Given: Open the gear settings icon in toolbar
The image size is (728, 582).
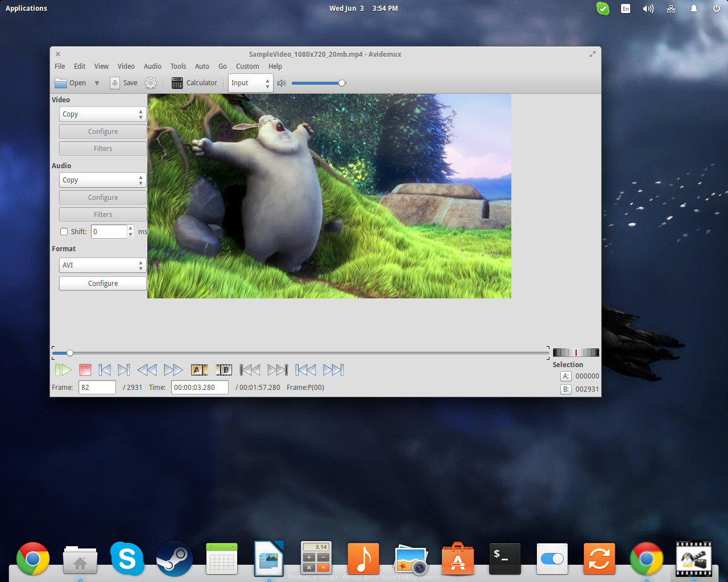Looking at the screenshot, I should [151, 83].
